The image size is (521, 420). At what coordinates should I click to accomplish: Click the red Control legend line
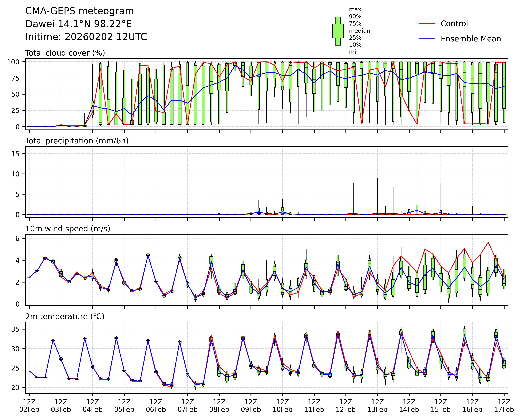(x=427, y=24)
